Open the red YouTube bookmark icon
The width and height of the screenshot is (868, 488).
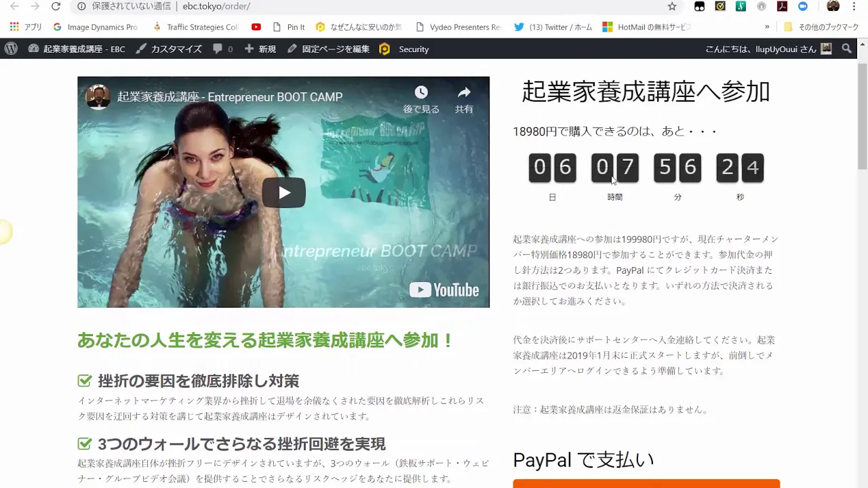[x=256, y=27]
